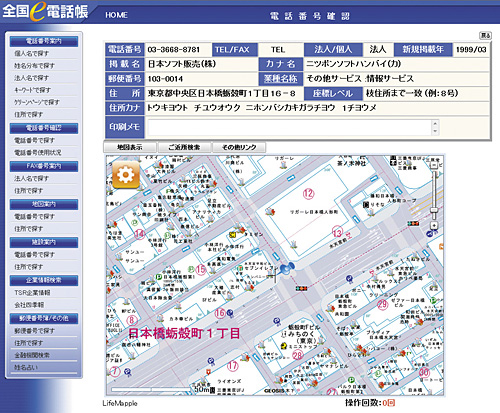Open 会社四季報 in sidebar
Image resolution: width=500 pixels, height=413 pixels.
click(29, 305)
